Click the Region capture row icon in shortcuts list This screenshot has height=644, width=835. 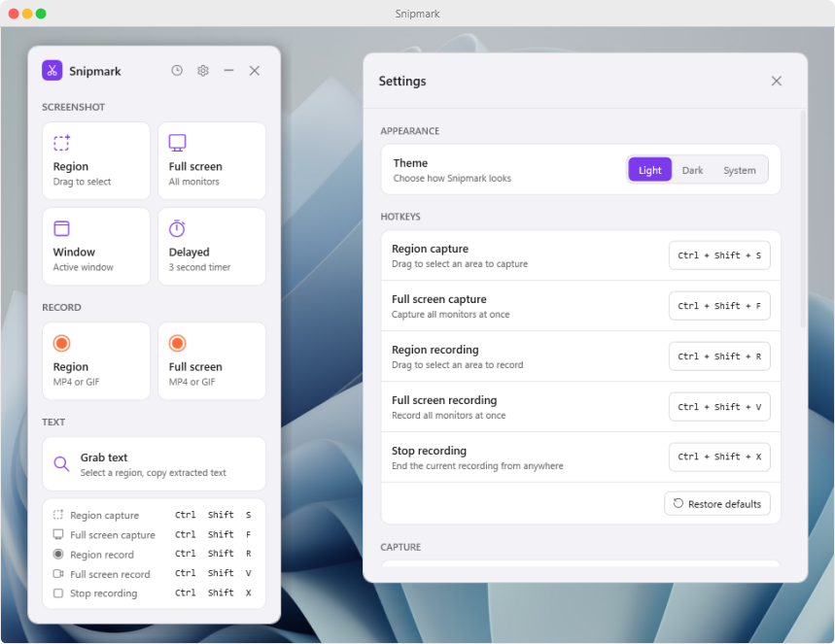[x=58, y=515]
